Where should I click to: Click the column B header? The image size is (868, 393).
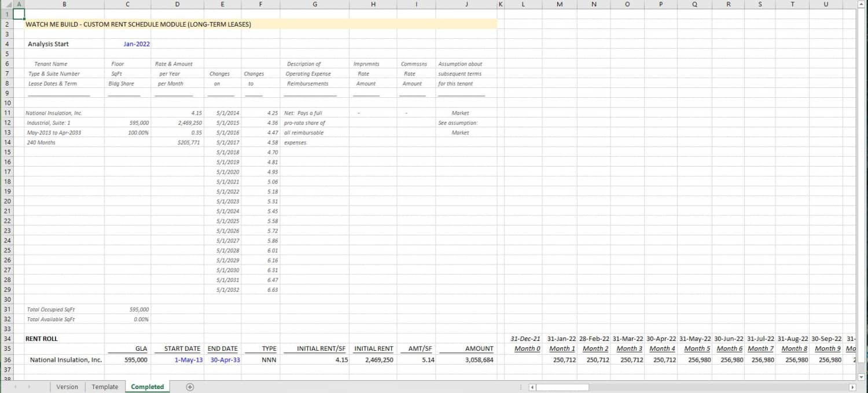(64, 5)
